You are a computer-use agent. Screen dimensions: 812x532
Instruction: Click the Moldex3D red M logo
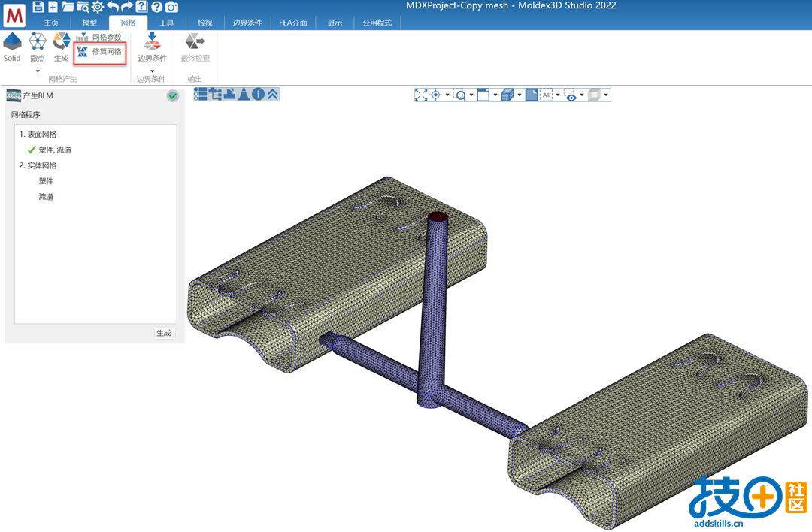14,16
